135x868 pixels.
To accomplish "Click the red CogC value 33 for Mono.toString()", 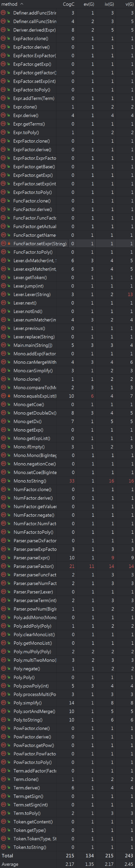I will pyautogui.click(x=72, y=481).
